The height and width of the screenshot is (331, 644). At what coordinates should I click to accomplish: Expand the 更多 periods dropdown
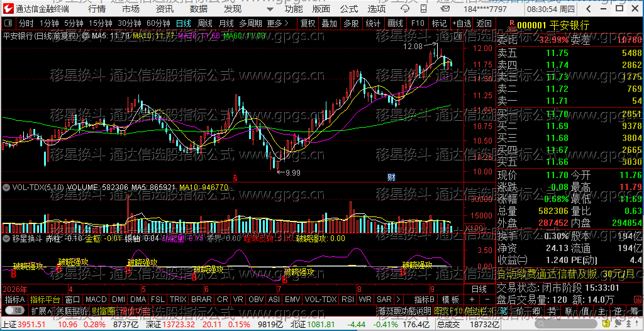277,23
